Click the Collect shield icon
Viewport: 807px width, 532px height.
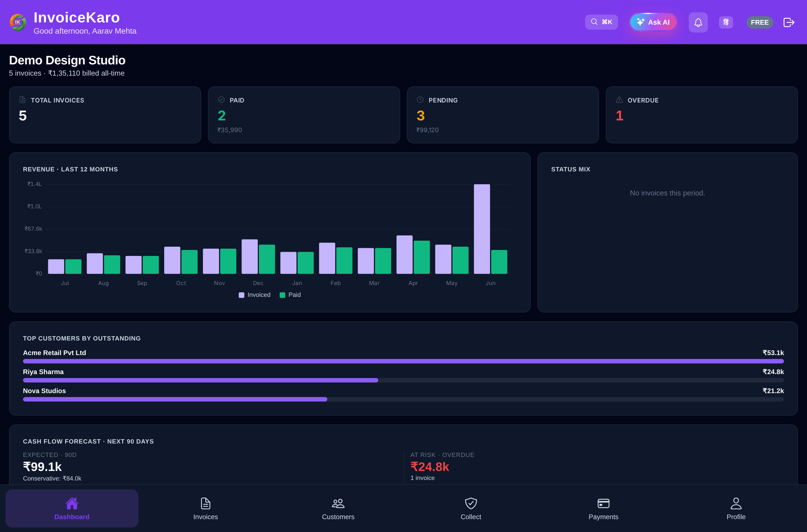click(470, 503)
